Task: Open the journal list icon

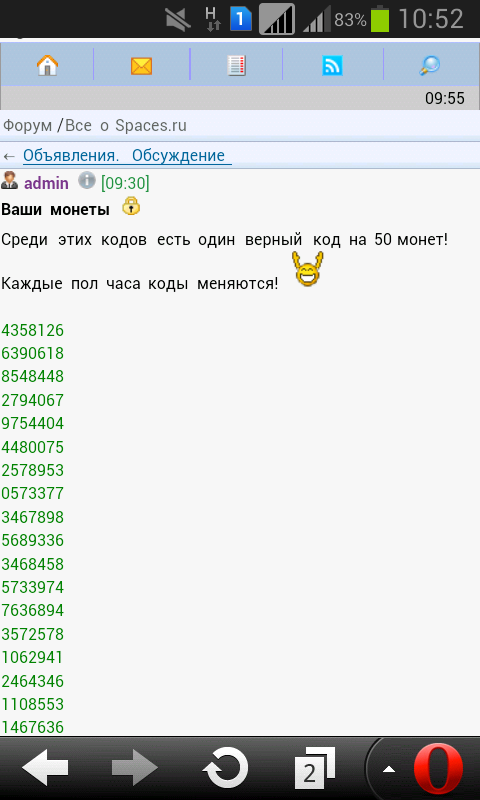Action: 236,66
